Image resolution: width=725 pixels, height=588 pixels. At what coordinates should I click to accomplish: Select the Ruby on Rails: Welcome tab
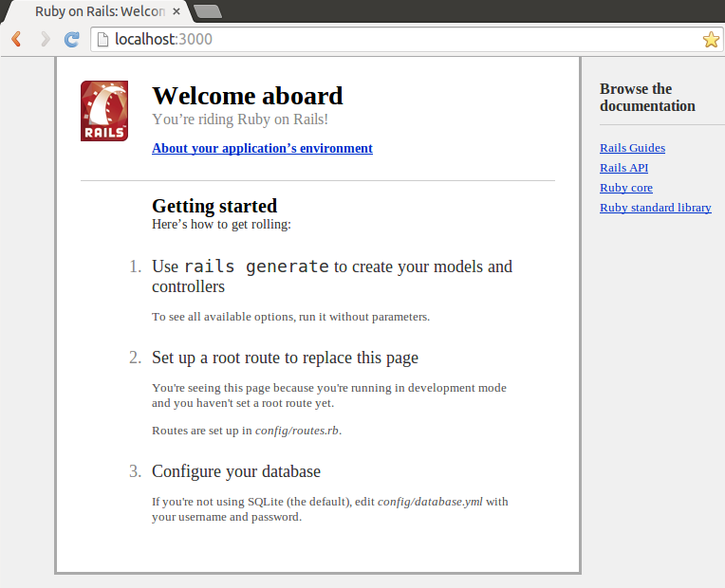97,11
